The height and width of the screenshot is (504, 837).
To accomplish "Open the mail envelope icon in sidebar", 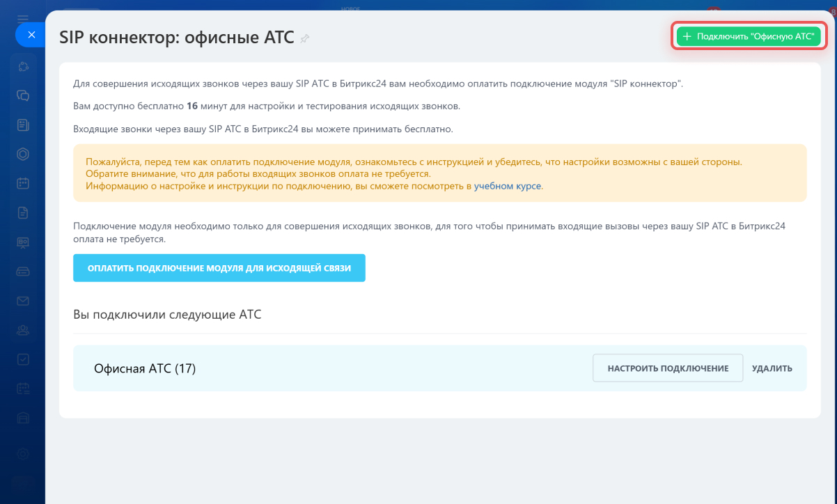I will coord(23,301).
